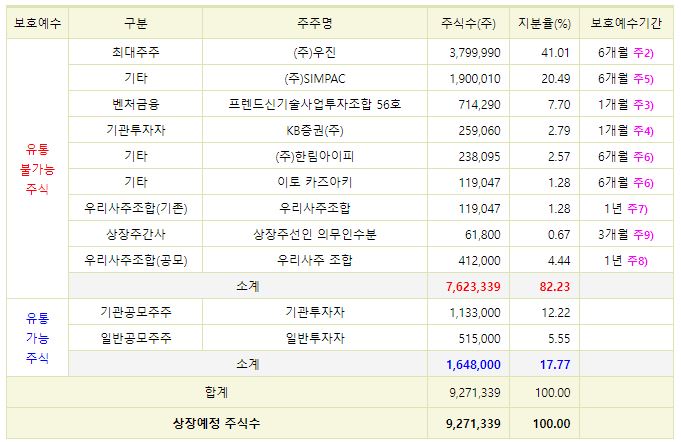Select bold total 9,271,339
Image resolution: width=681 pixels, height=442 pixels.
(x=473, y=424)
